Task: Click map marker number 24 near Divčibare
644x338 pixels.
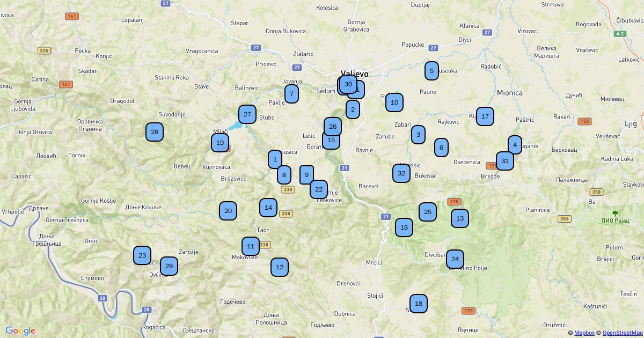Action: pos(455,259)
